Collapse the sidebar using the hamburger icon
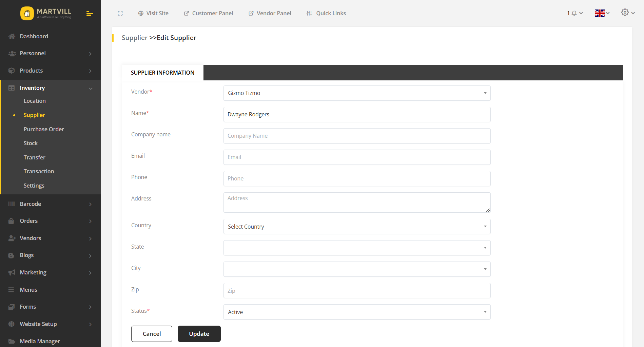The height and width of the screenshot is (347, 644). coord(90,13)
